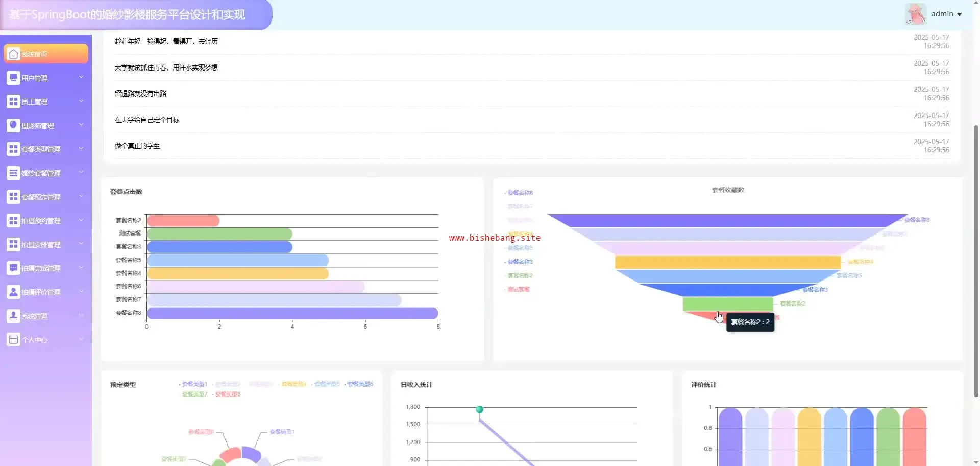Toggle 套餐名称8 legend in funnel chart
980x466 pixels.
click(520, 193)
